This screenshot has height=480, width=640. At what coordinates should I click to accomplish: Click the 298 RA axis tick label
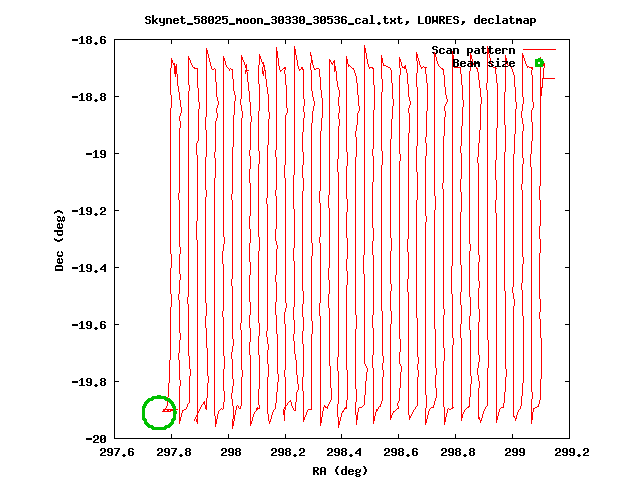pyautogui.click(x=231, y=452)
